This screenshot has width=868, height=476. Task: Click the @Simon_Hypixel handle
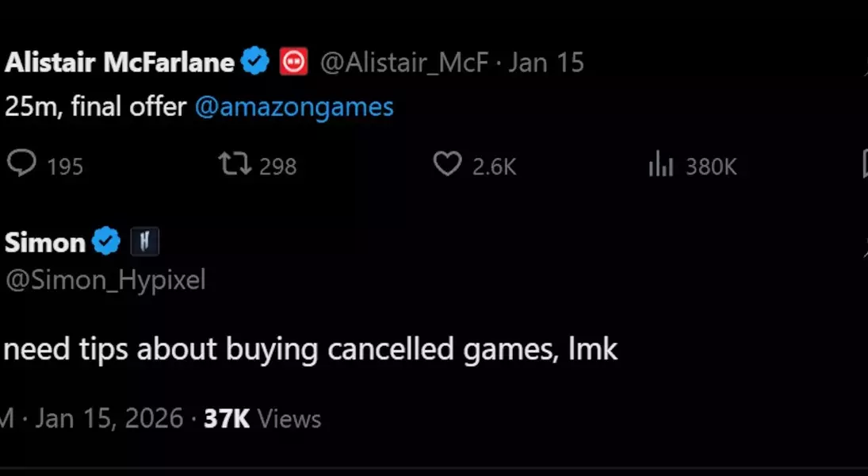tap(105, 279)
